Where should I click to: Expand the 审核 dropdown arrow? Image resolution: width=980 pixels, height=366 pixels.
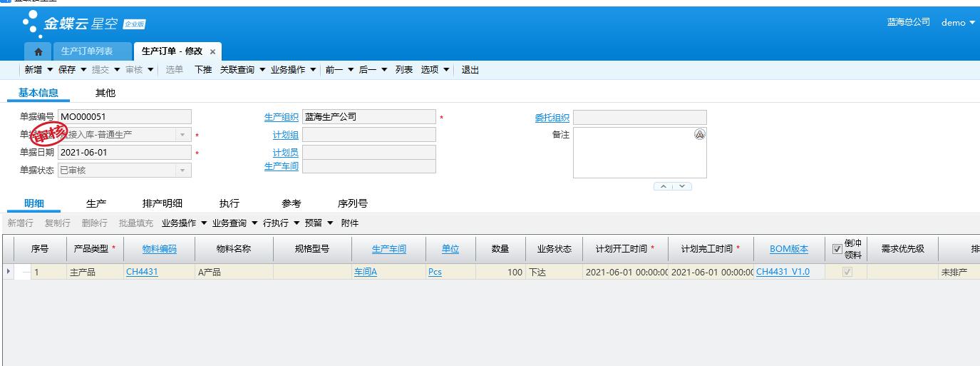coord(150,70)
